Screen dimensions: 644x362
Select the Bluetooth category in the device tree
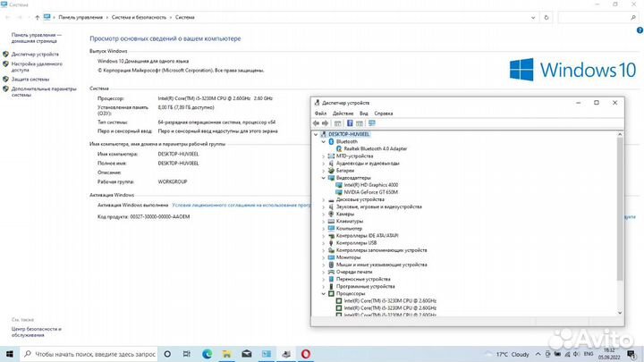(x=347, y=141)
